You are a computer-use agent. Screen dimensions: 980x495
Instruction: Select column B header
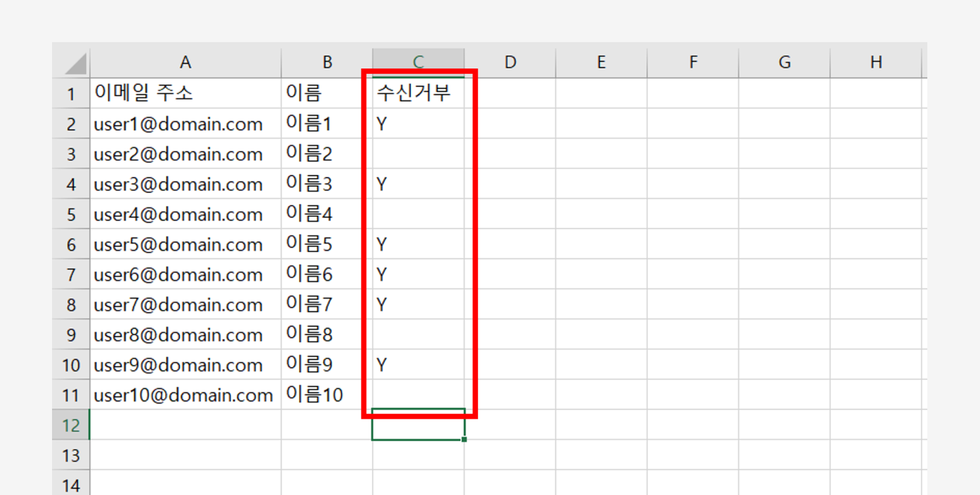pyautogui.click(x=327, y=63)
